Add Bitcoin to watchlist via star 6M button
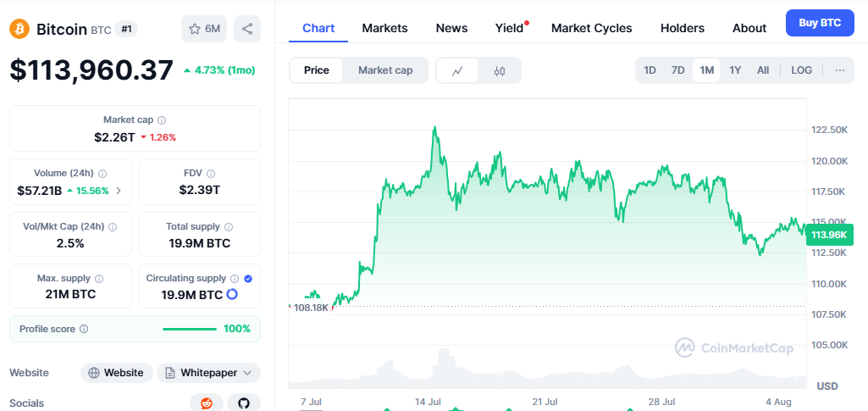Viewport: 868px width, 411px height. pyautogui.click(x=204, y=29)
